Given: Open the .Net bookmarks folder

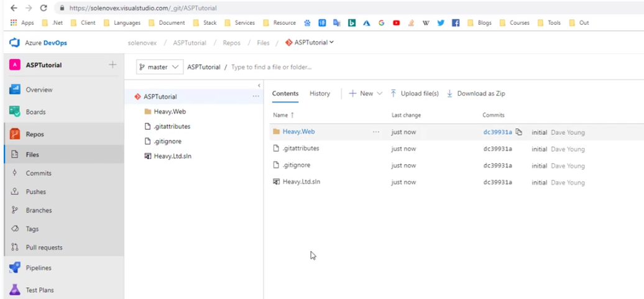Looking at the screenshot, I should tap(52, 23).
